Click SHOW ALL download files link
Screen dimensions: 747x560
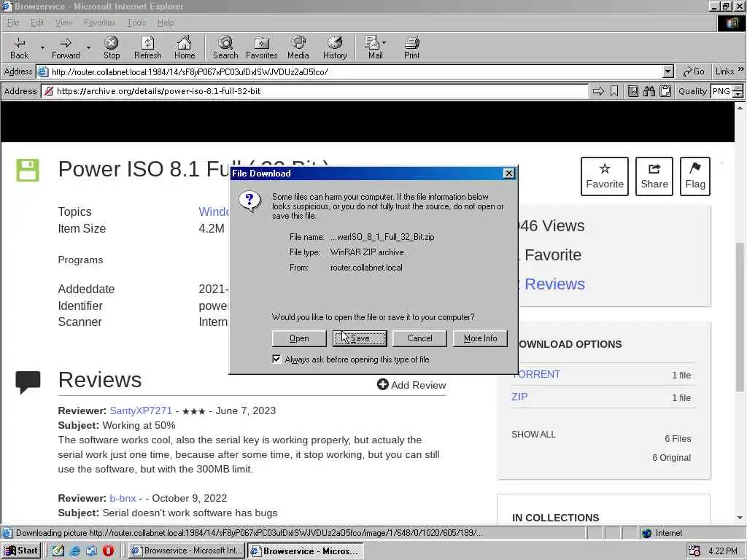pyautogui.click(x=533, y=435)
